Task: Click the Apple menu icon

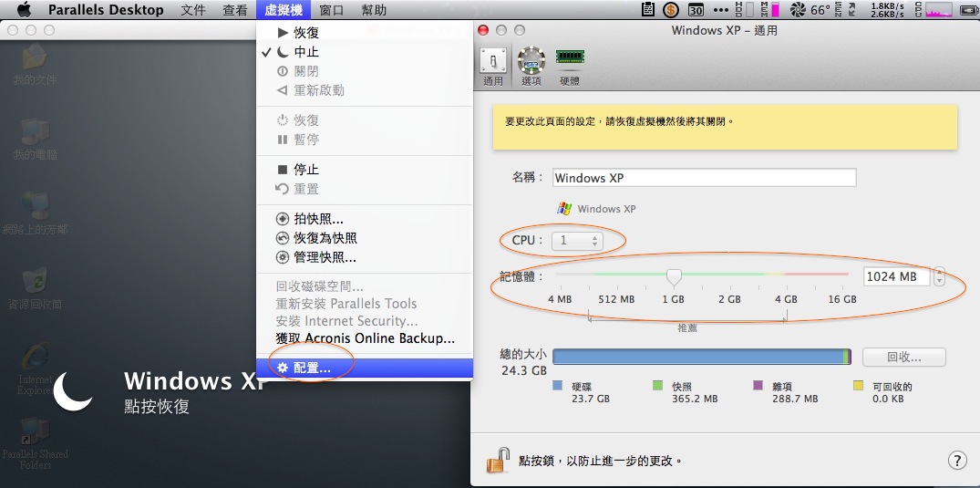Action: [x=24, y=9]
